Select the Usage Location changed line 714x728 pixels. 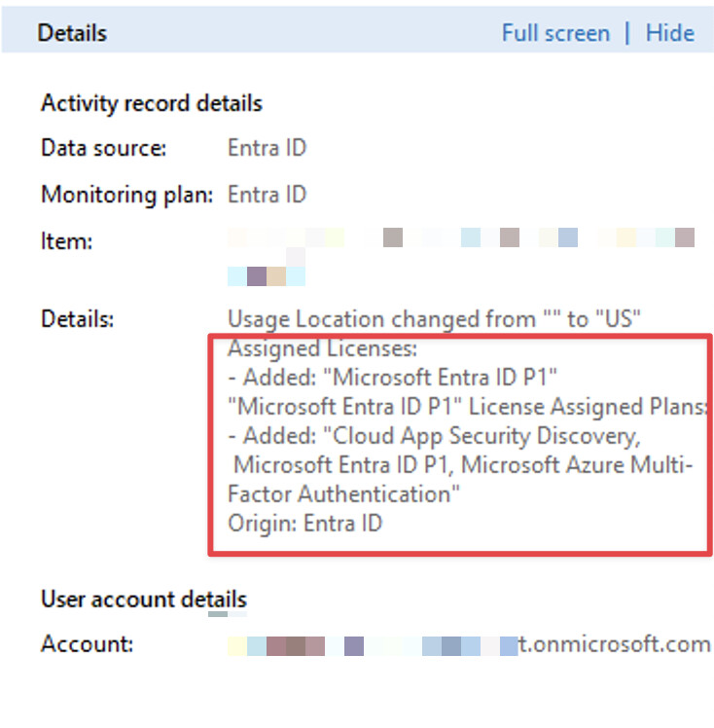click(434, 319)
